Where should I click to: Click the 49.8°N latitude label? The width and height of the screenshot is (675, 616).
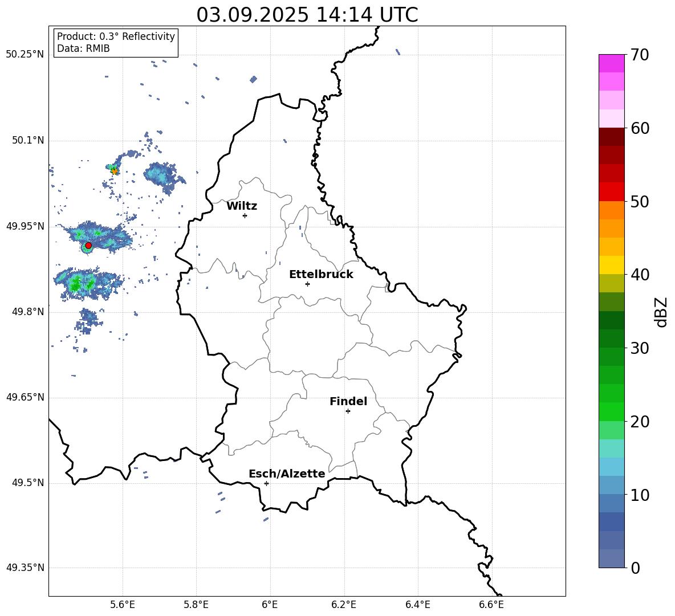coord(28,312)
